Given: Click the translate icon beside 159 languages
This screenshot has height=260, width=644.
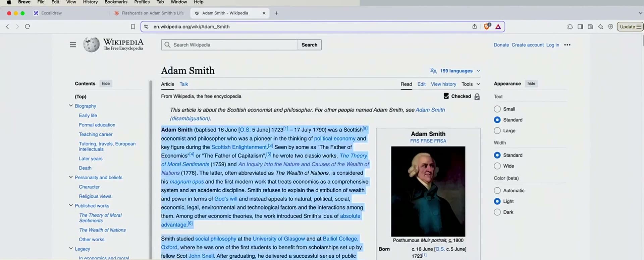Looking at the screenshot, I should (433, 71).
